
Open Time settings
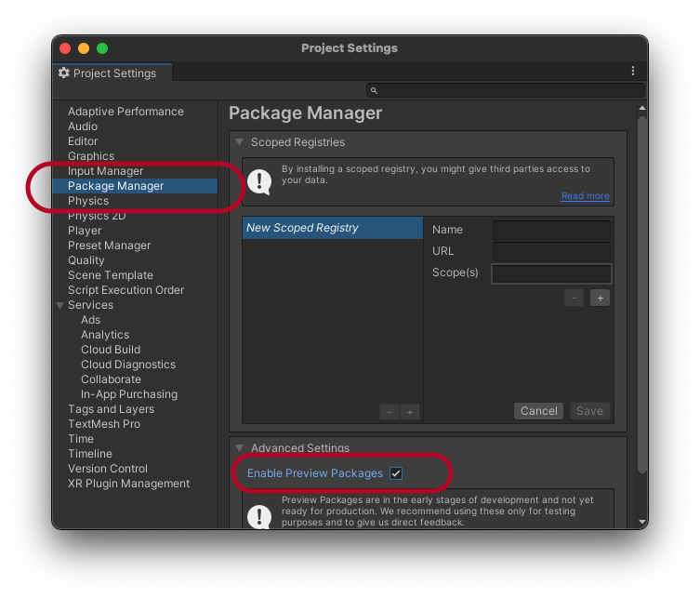(81, 439)
